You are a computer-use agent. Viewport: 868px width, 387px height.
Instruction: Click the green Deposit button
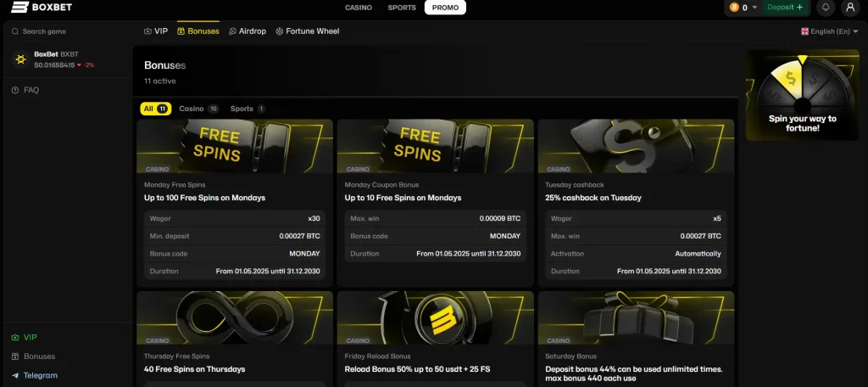[785, 8]
